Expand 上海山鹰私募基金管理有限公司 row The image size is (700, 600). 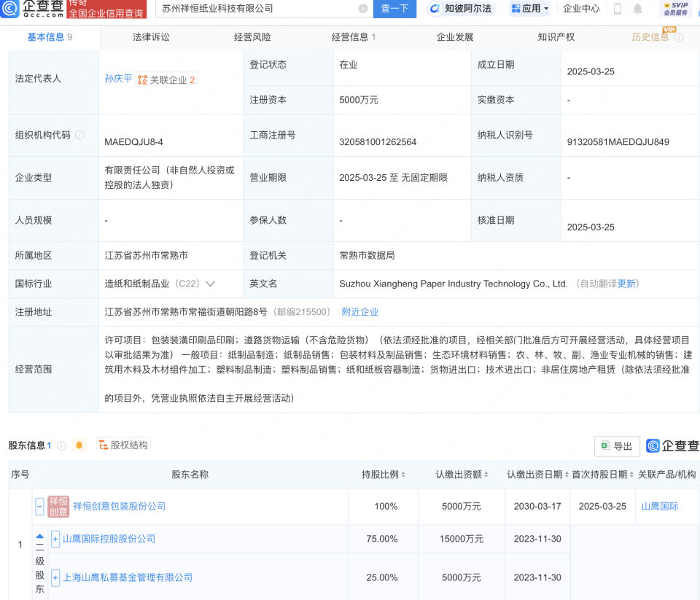coord(55,577)
